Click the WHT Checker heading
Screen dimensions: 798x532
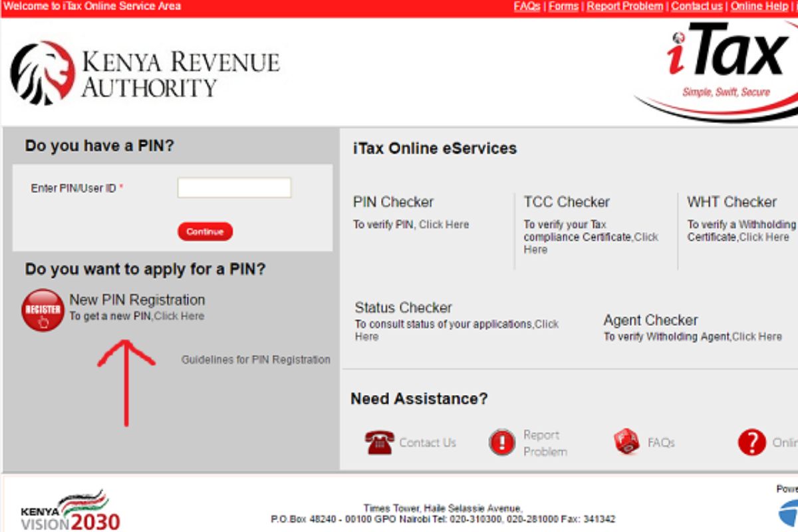731,202
